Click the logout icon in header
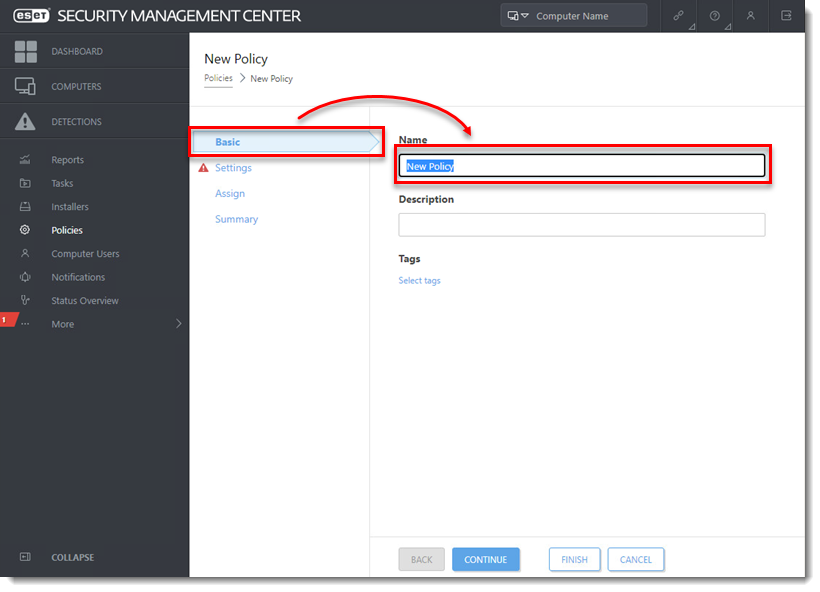The width and height of the screenshot is (820, 592). (786, 16)
